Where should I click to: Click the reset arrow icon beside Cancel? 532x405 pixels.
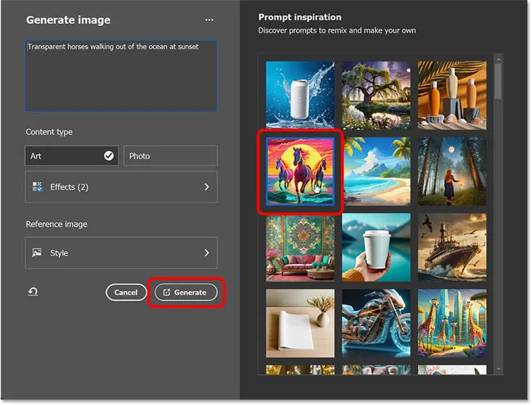click(33, 292)
